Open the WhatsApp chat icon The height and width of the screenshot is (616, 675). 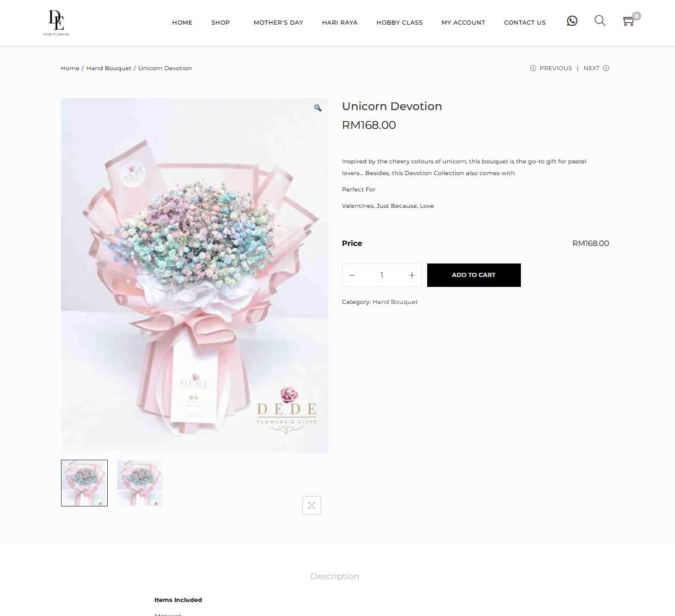coord(572,21)
